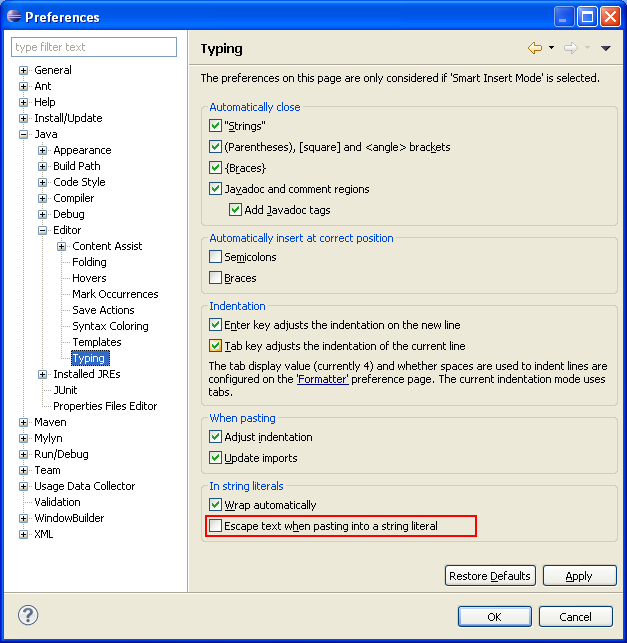627x643 pixels.
Task: Click the back navigation arrow icon
Action: [x=535, y=48]
